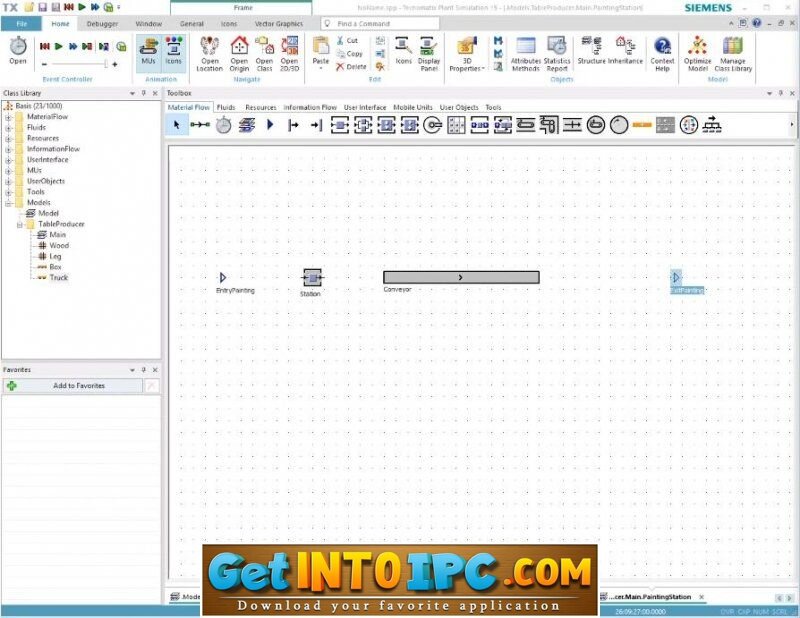Pick the Drain object in Toolbox
The height and width of the screenshot is (618, 800).
click(x=317, y=125)
